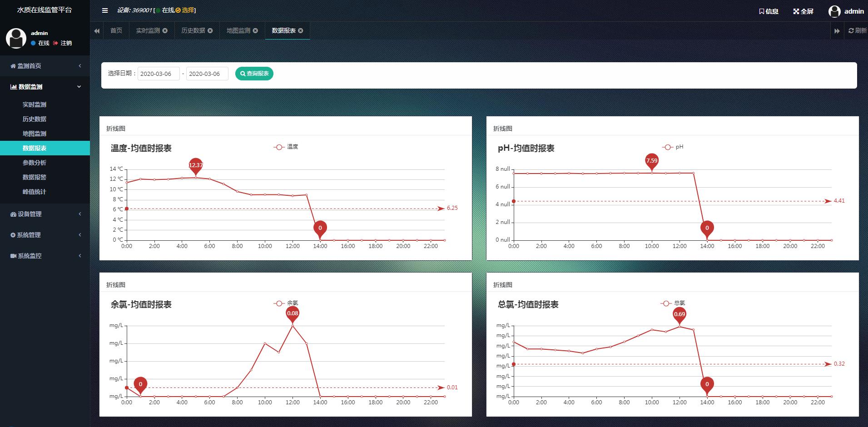Enter fullscreen with the 全屏 icon
The width and height of the screenshot is (868, 427).
click(796, 11)
